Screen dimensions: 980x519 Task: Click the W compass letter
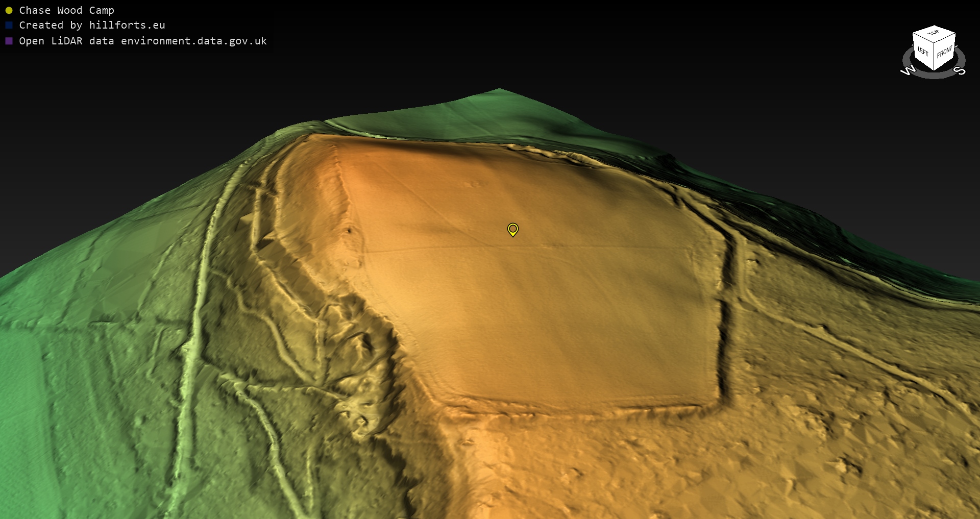[x=908, y=70]
